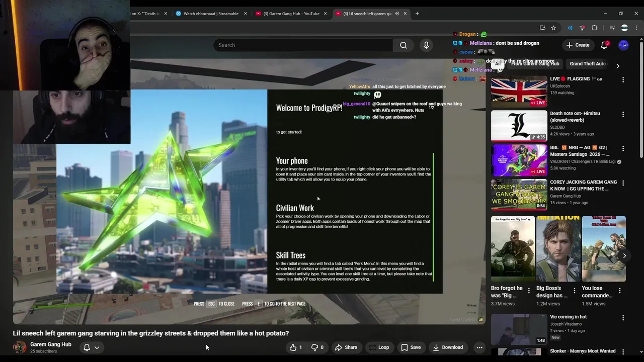
Task: Open options for 'Bro forgot he was Big' short
Action: 529,291
